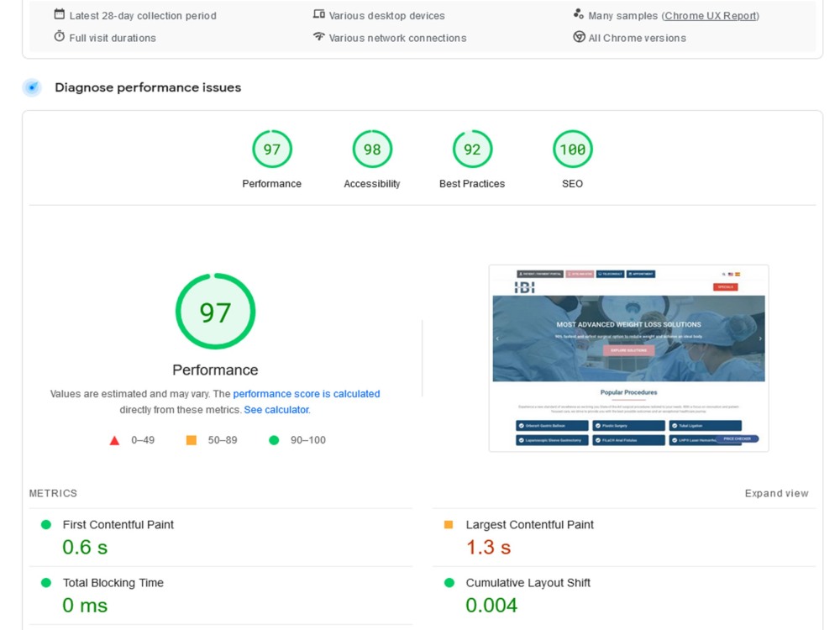Click the 0 ms value
Viewport: 840px width, 630px height.
pos(85,606)
